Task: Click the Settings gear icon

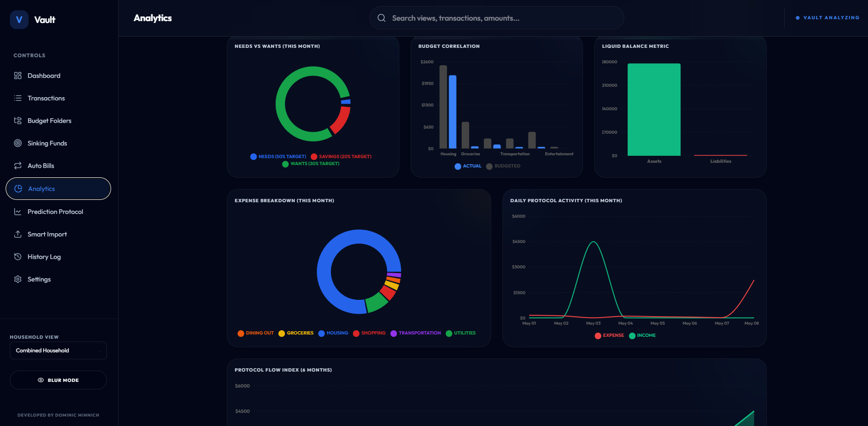Action: tap(18, 279)
